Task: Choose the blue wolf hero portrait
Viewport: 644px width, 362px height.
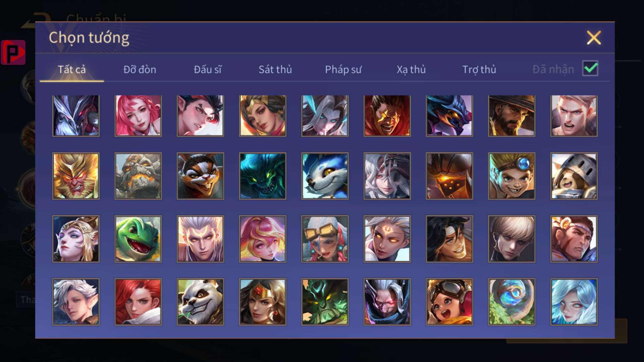Action: point(325,176)
